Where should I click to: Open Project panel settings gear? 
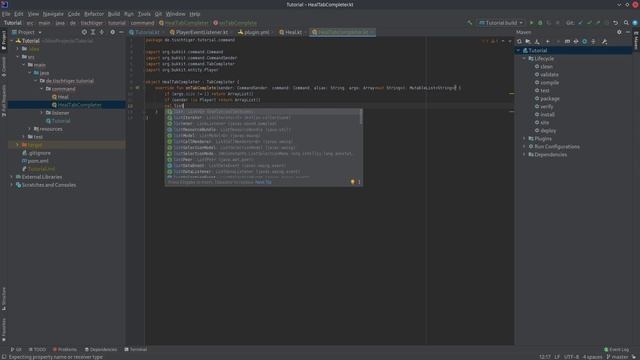click(x=113, y=32)
